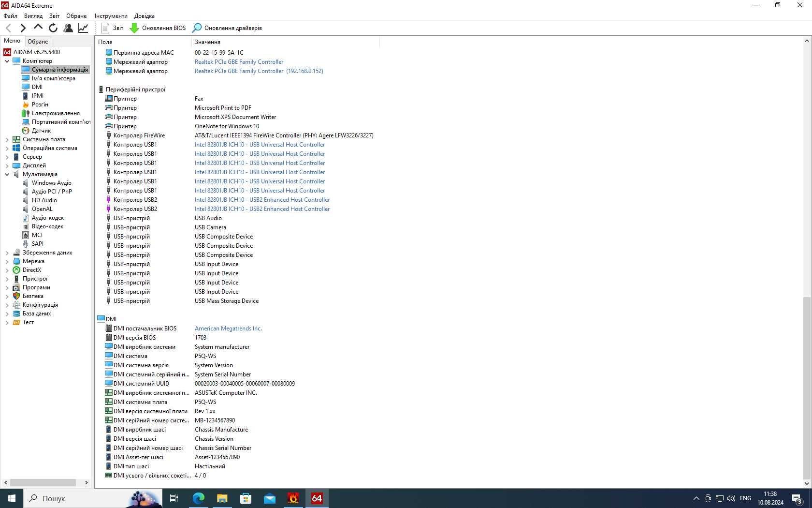This screenshot has width=812, height=508.
Task: Collapse the Мультимедіа tree node
Action: 7,174
